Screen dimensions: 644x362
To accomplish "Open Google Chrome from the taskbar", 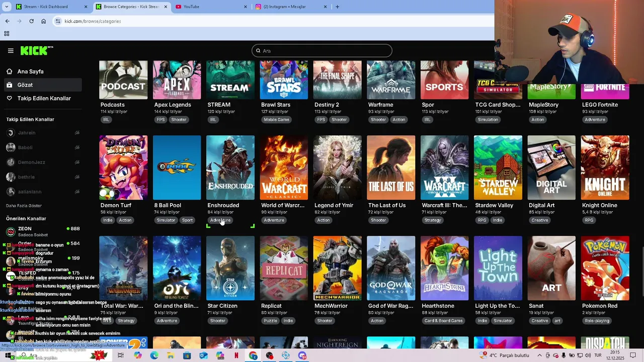I will click(253, 355).
